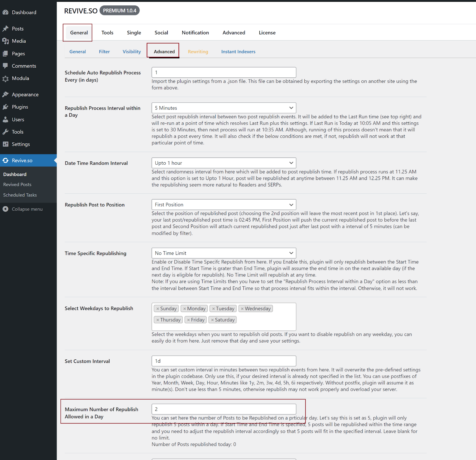The width and height of the screenshot is (476, 460).
Task: Open the Instant Indexers sub-tab
Action: click(x=238, y=52)
